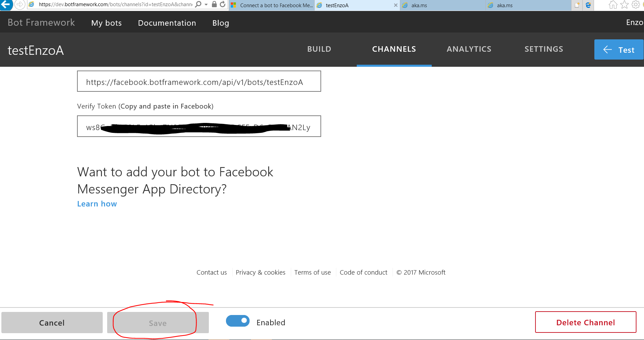
Task: Click the browser forward arrow button
Action: [20, 5]
